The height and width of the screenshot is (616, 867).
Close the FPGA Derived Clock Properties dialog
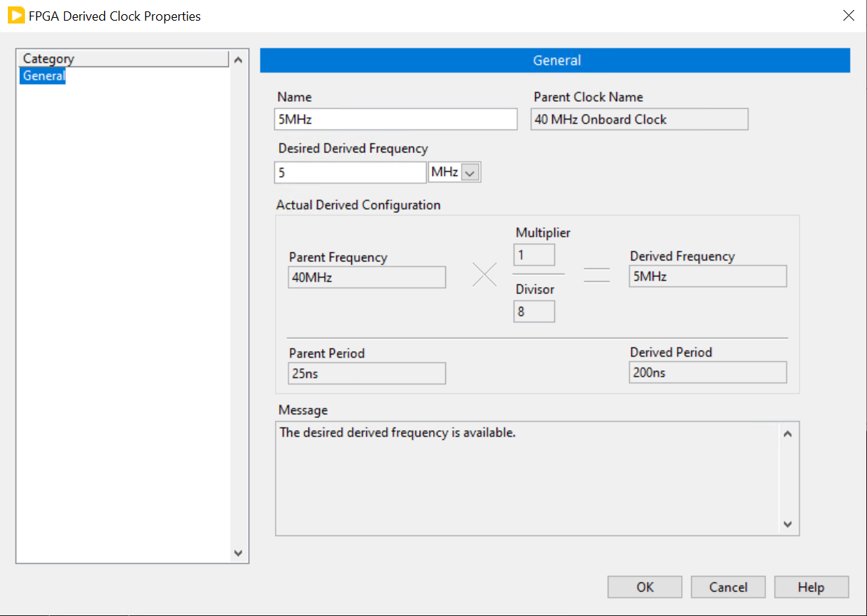(x=848, y=16)
